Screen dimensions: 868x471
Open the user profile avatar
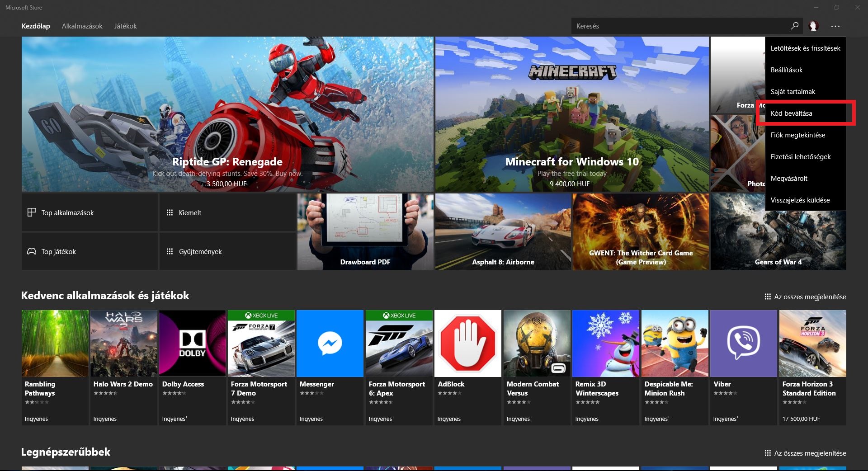(x=813, y=26)
